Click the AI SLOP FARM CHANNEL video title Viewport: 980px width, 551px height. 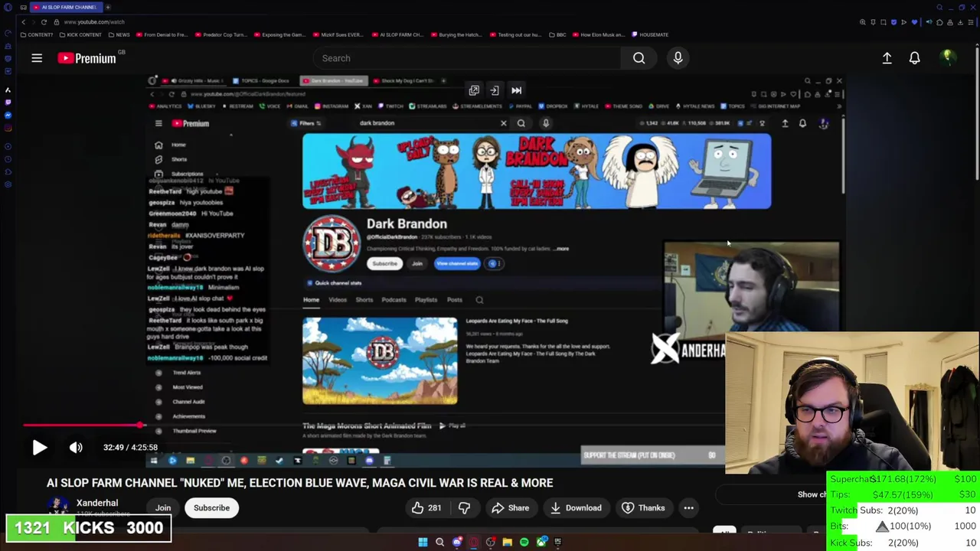tap(299, 483)
